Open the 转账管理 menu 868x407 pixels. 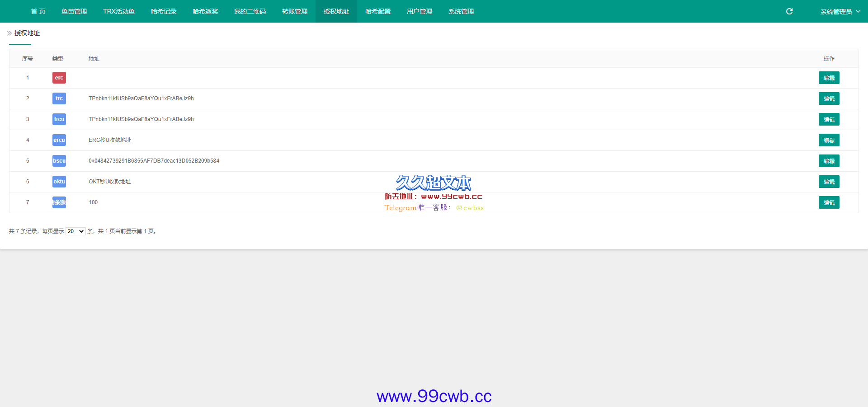point(295,11)
